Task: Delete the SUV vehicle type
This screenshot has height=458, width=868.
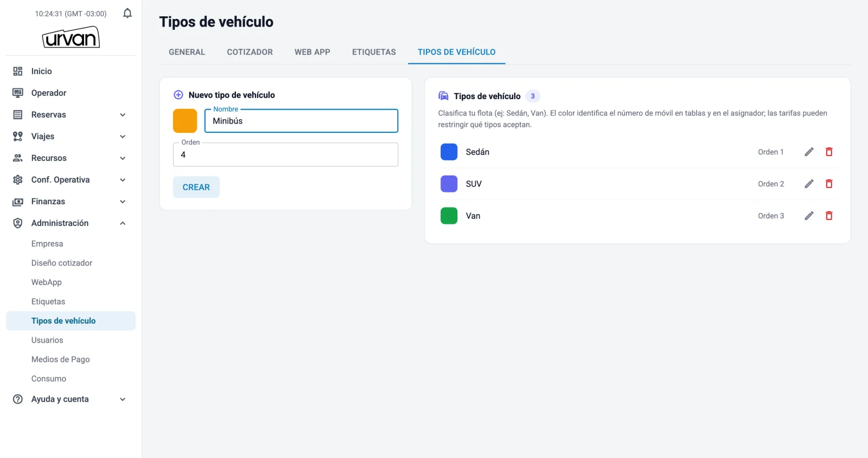Action: [829, 184]
